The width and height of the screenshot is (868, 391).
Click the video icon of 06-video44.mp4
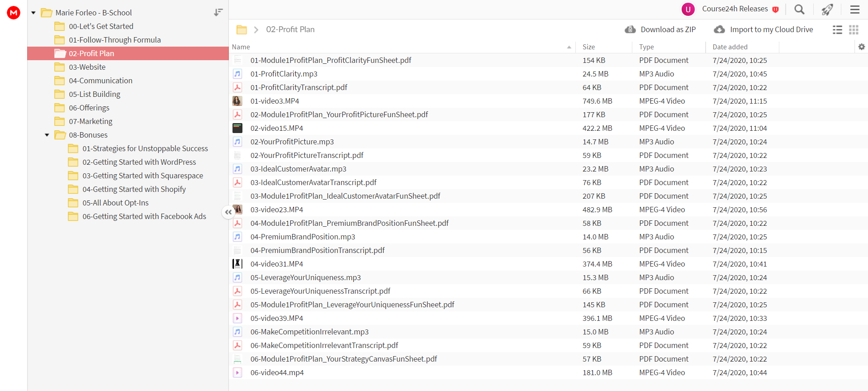pos(237,372)
